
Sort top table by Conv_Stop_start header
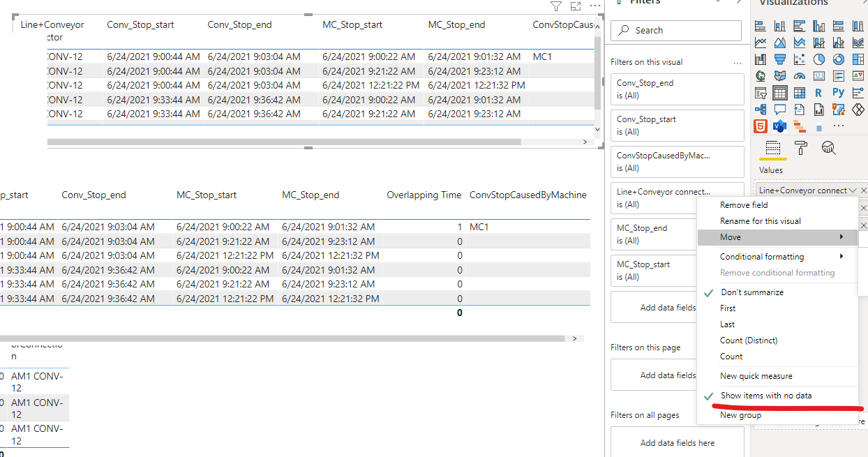(x=140, y=24)
